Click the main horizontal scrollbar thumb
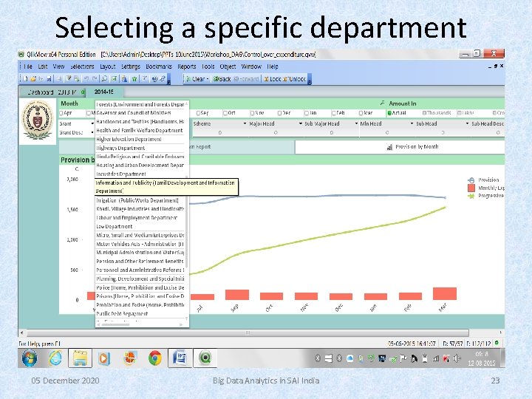Image resolution: width=532 pixels, height=399 pixels. 248,332
